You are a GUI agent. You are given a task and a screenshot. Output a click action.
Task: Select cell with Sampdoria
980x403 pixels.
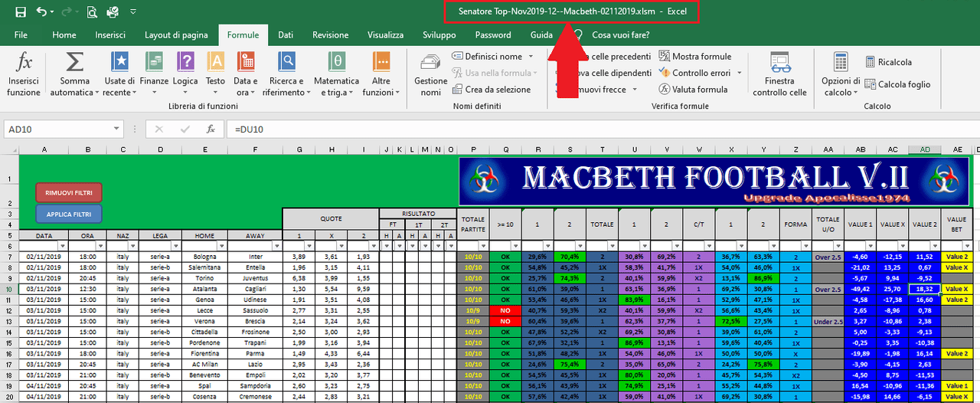tap(255, 385)
